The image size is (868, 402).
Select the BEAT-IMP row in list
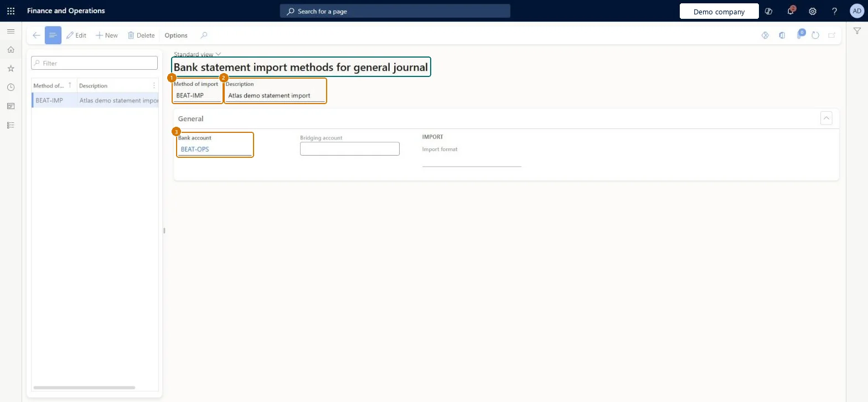[x=95, y=100]
